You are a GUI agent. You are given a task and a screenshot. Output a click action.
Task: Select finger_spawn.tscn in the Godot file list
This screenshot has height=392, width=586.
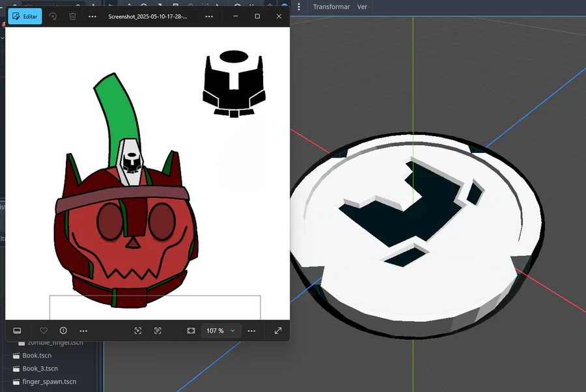pos(49,382)
